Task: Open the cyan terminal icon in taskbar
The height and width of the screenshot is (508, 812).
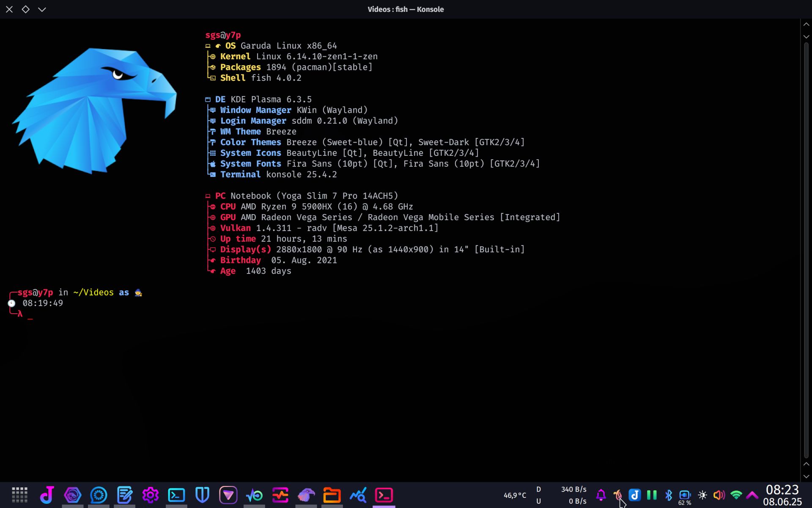Action: (176, 495)
